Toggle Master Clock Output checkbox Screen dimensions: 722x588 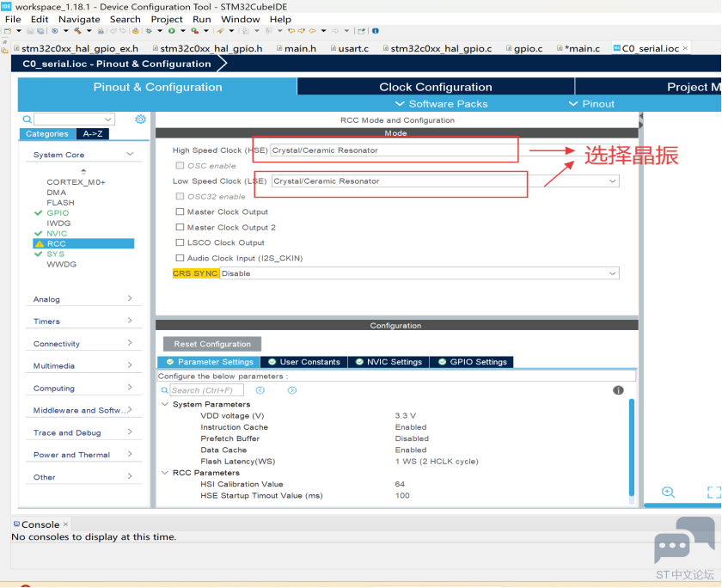click(180, 211)
